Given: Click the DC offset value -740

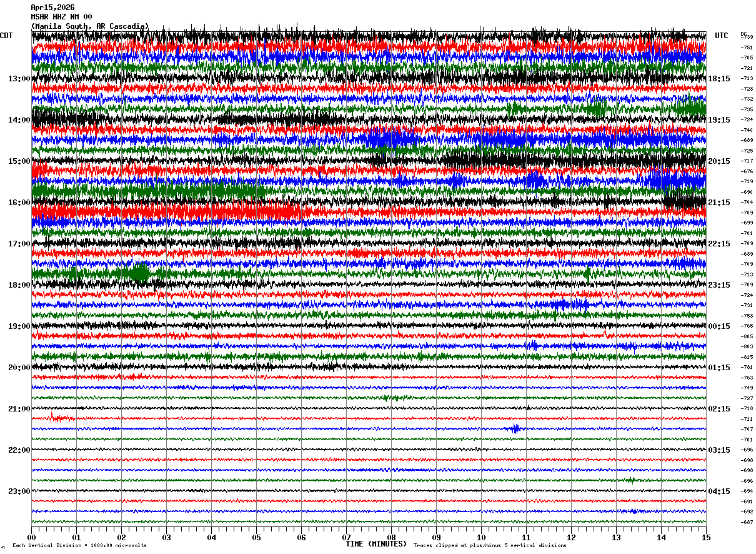Looking at the screenshot, I should pyautogui.click(x=747, y=130).
